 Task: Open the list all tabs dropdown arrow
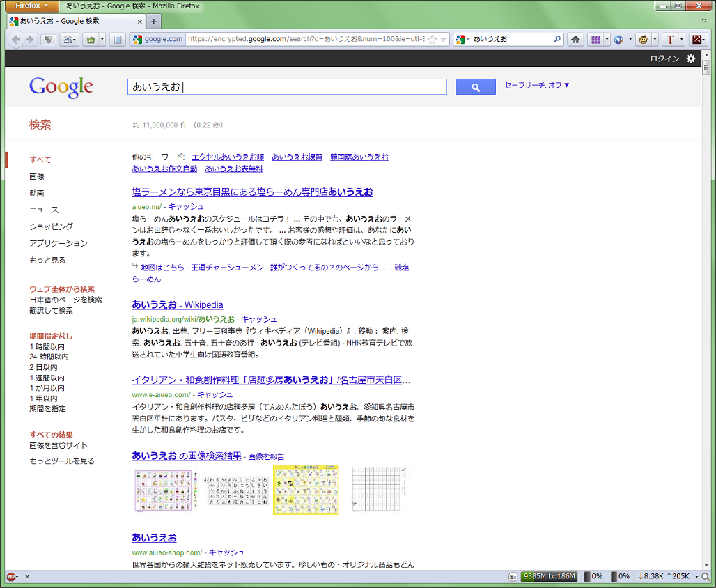(703, 21)
